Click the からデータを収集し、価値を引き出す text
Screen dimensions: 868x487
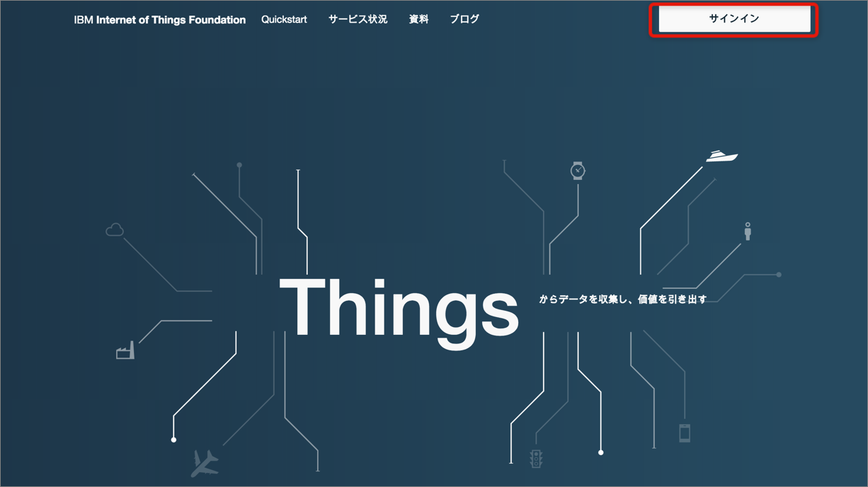coord(623,299)
